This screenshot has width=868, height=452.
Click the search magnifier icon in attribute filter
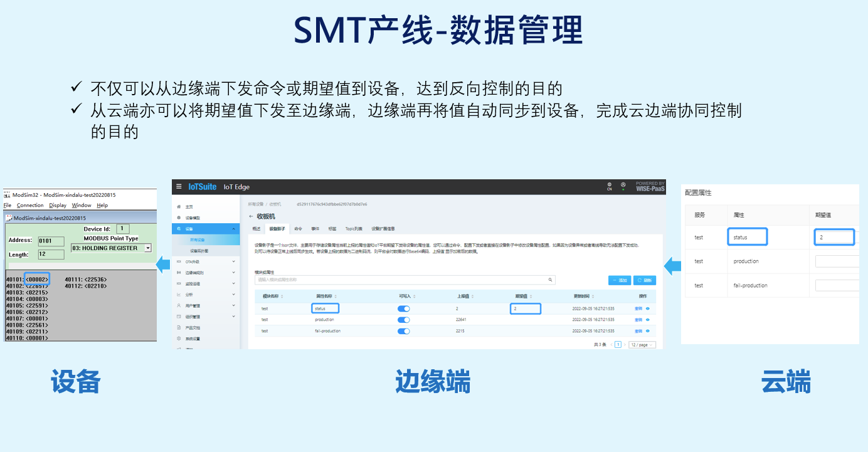tap(551, 280)
